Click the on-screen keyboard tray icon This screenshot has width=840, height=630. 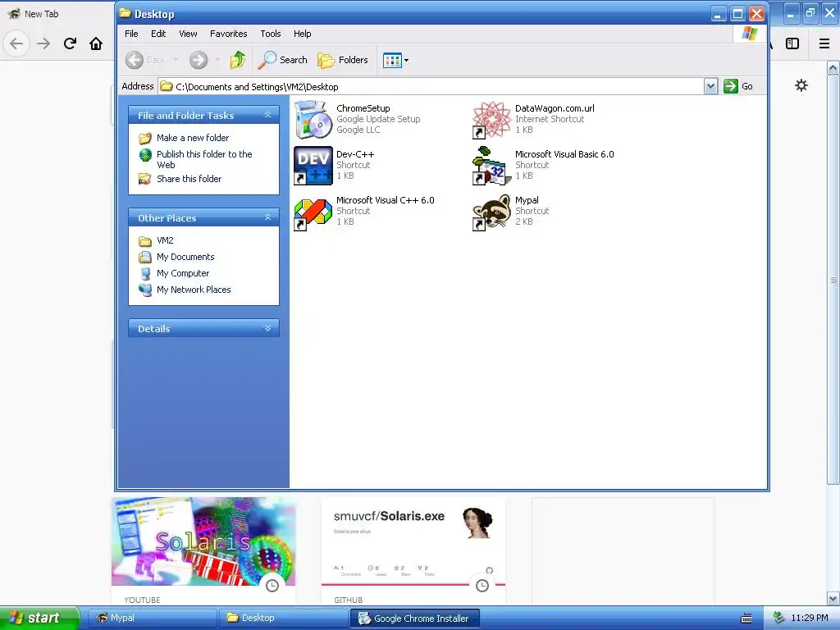tap(746, 619)
